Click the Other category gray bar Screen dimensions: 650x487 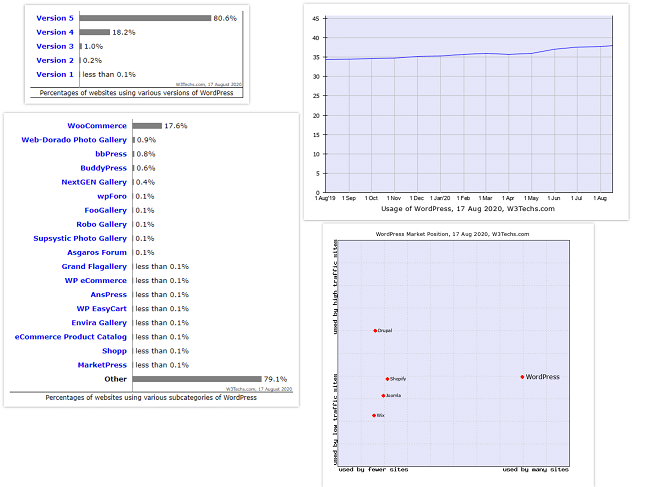click(x=197, y=379)
